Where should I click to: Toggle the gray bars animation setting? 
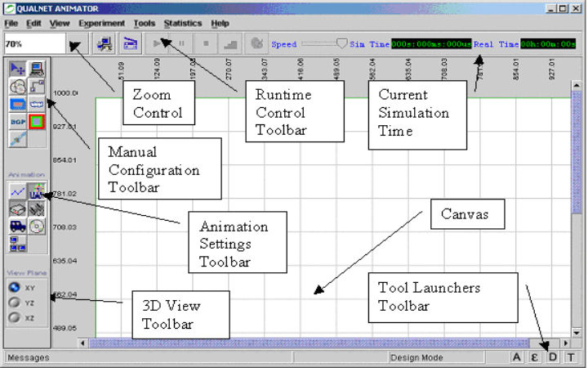click(37, 209)
